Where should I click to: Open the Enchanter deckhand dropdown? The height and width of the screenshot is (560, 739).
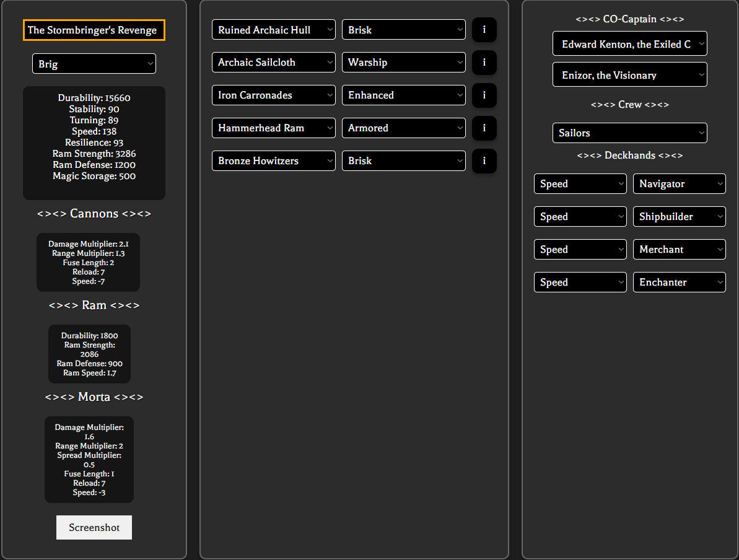[x=680, y=282]
